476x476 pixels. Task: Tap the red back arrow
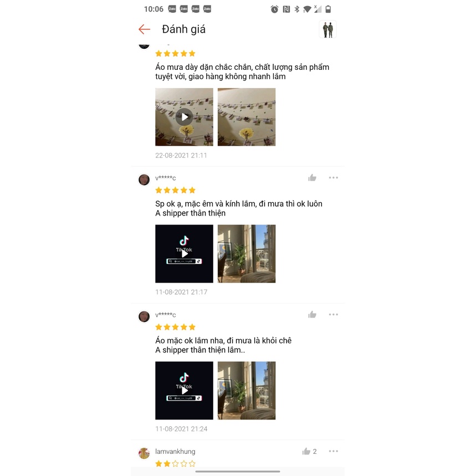click(x=144, y=29)
